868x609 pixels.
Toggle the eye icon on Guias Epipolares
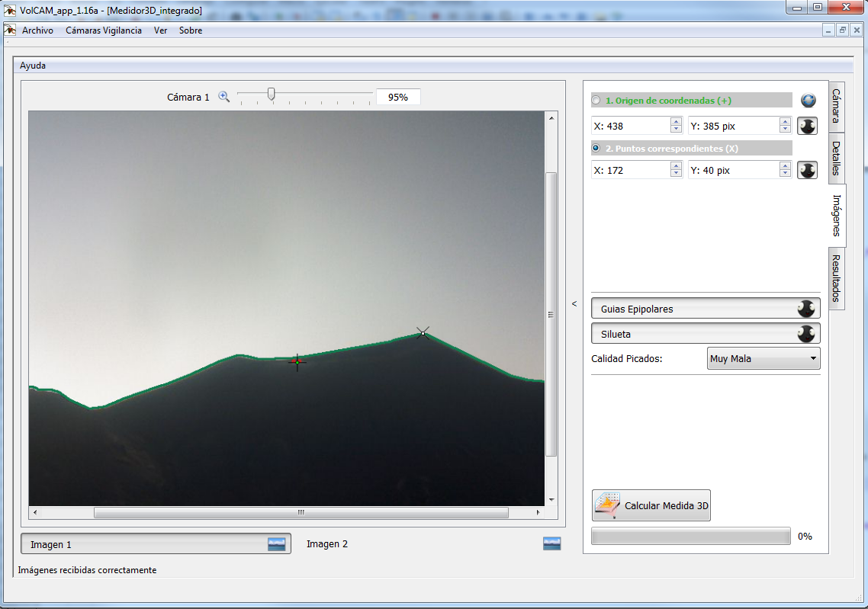(x=806, y=309)
